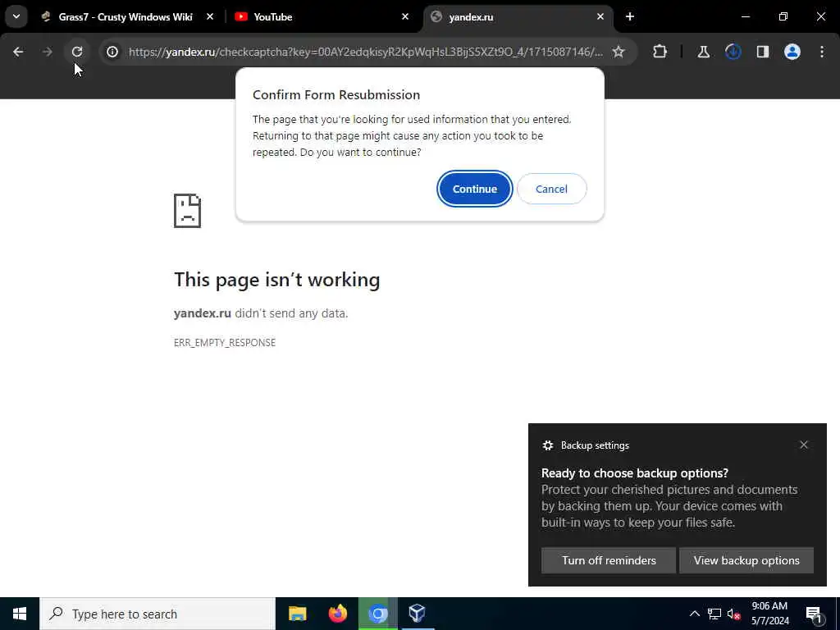Click View backup options button
Viewport: 840px width, 630px height.
pos(746,560)
